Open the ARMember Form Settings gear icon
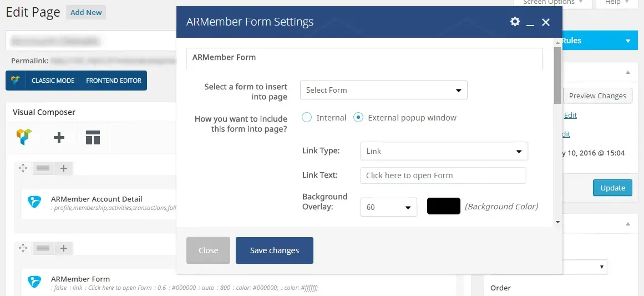Viewport: 644px width, 296px height. coord(515,22)
